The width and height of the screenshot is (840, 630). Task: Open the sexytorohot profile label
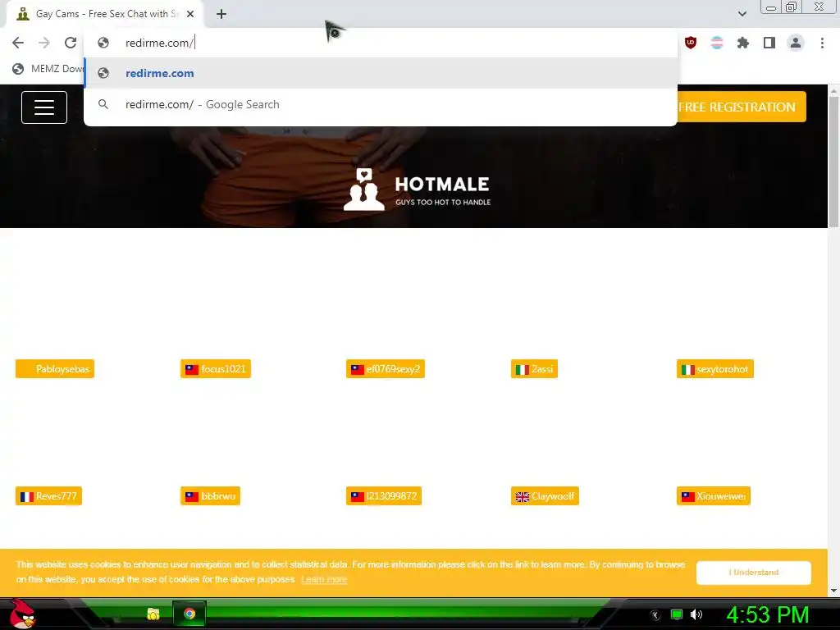[x=714, y=368]
